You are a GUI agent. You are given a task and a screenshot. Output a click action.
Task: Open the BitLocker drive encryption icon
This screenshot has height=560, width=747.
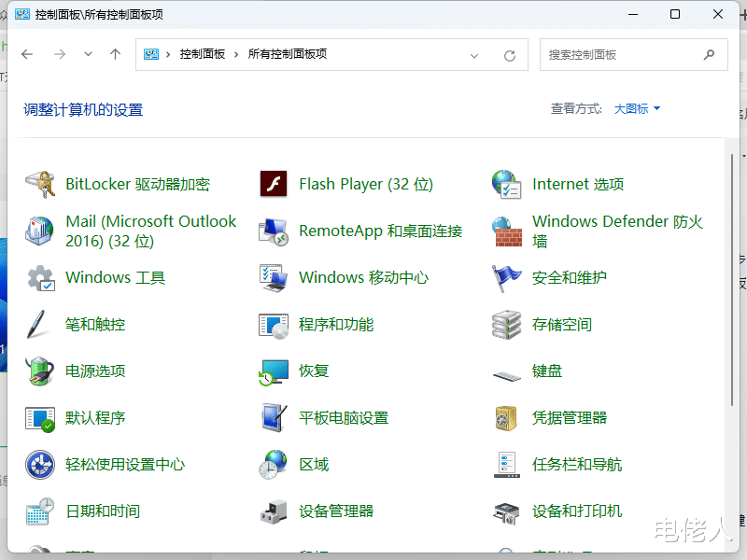tap(40, 184)
